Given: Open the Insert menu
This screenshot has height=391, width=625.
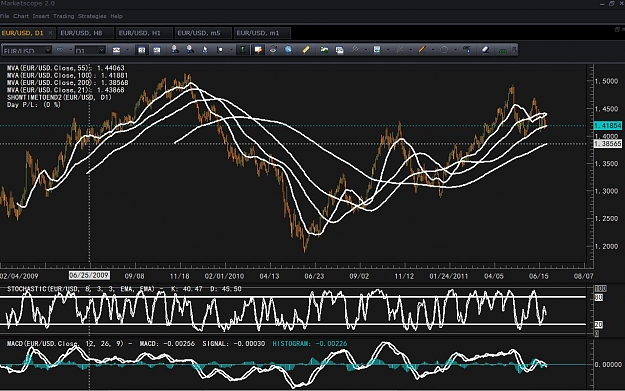Looking at the screenshot, I should 41,16.
